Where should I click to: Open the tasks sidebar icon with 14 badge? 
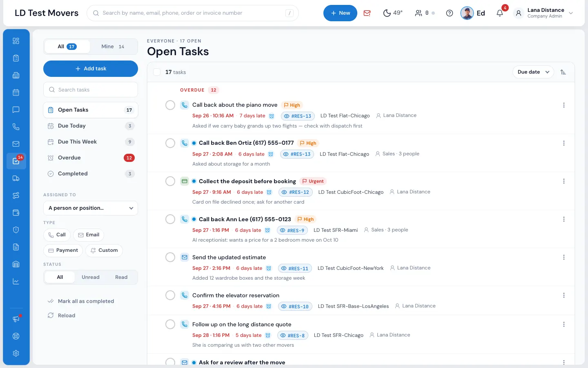16,161
